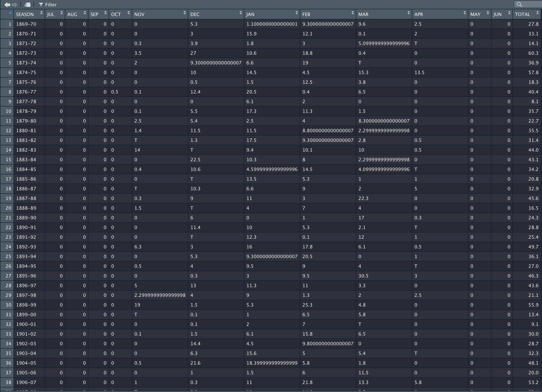542x392 pixels.
Task: Click FEB value 25.3
Action: pyautogui.click(x=307, y=305)
